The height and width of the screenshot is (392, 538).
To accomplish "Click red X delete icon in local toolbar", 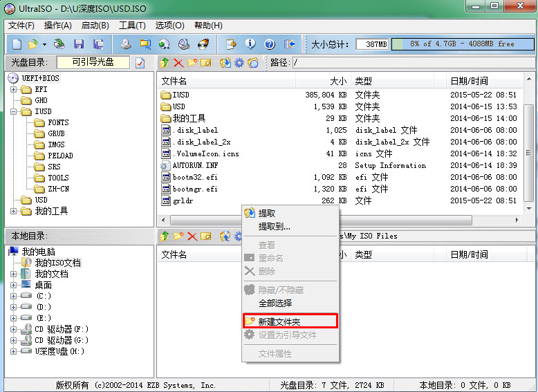I will click(192, 236).
